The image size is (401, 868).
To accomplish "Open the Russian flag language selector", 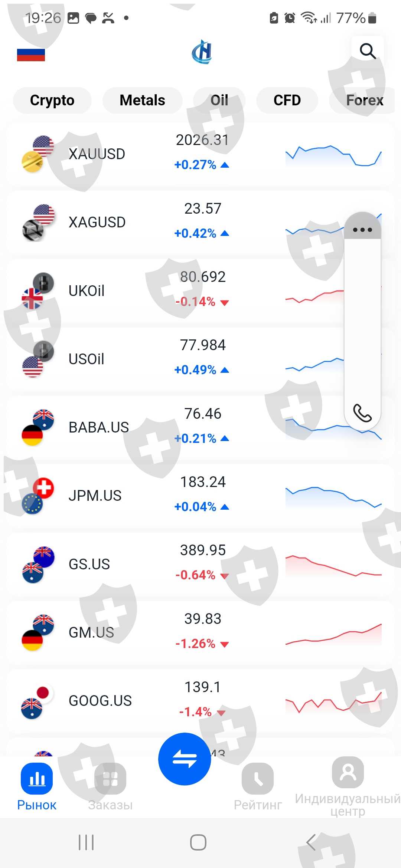I will pos(31,55).
